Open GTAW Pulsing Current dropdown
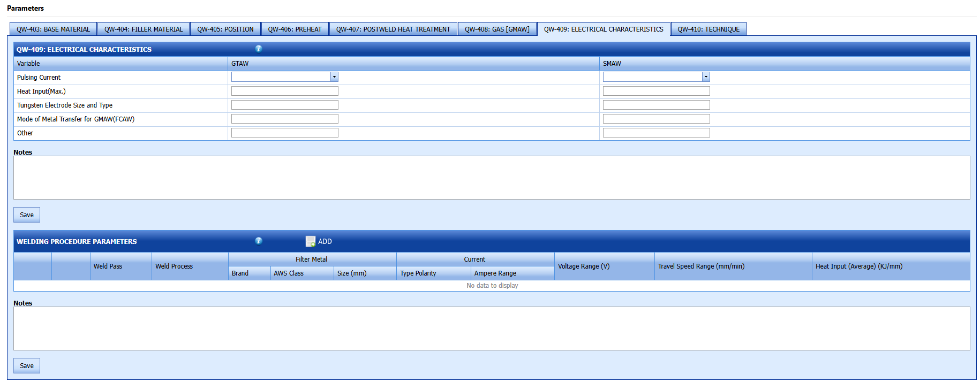The width and height of the screenshot is (980, 382). point(334,77)
